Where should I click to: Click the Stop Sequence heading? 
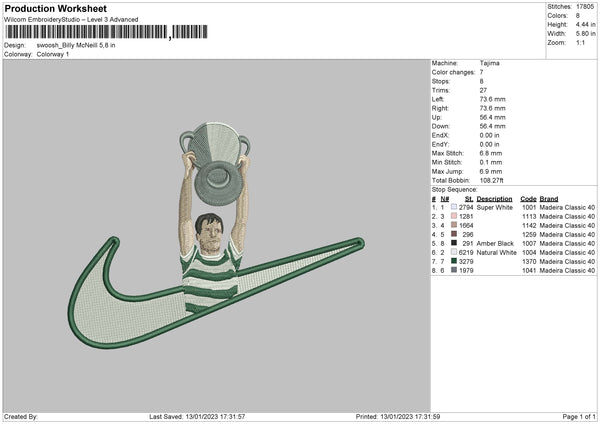point(455,190)
